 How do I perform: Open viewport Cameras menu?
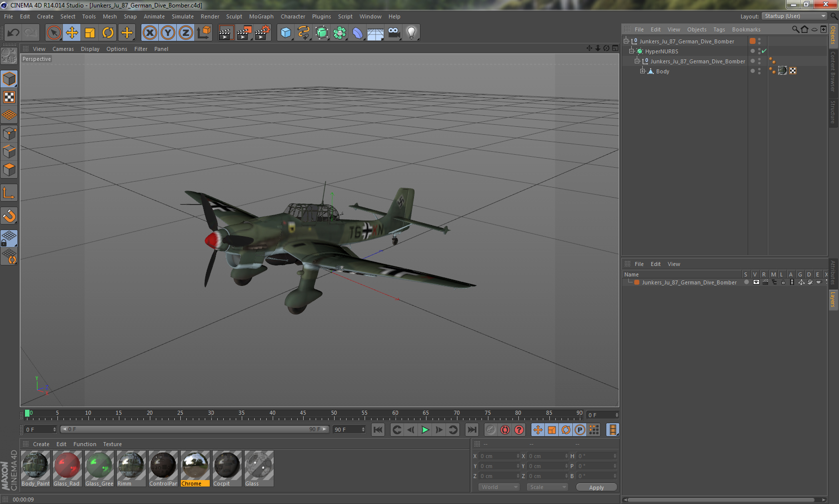63,49
